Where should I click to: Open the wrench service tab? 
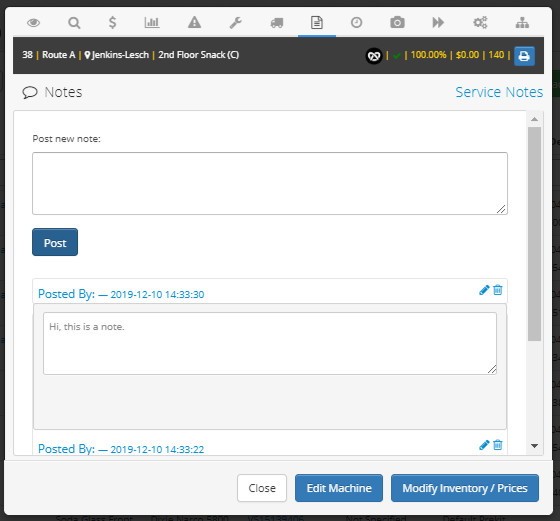point(236,23)
